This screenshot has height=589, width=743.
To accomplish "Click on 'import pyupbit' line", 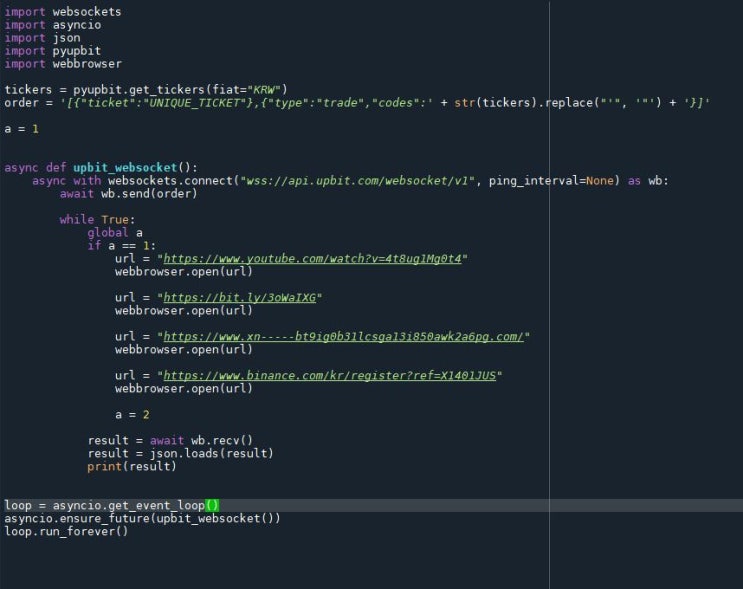I will click(x=53, y=51).
